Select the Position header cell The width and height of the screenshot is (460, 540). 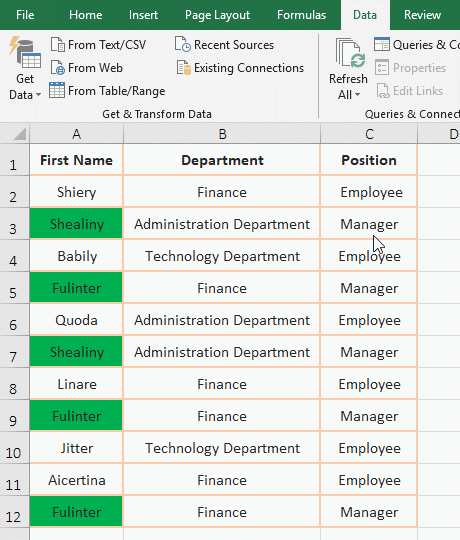point(369,160)
